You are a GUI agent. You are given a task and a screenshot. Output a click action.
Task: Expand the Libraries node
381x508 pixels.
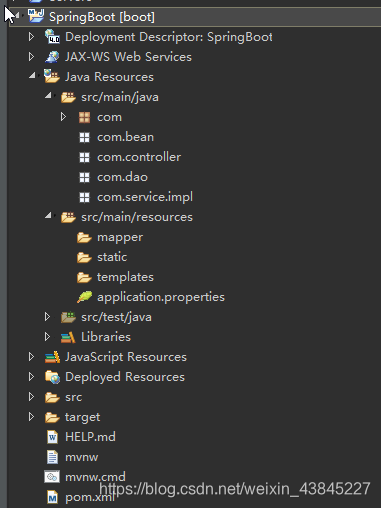[47, 337]
